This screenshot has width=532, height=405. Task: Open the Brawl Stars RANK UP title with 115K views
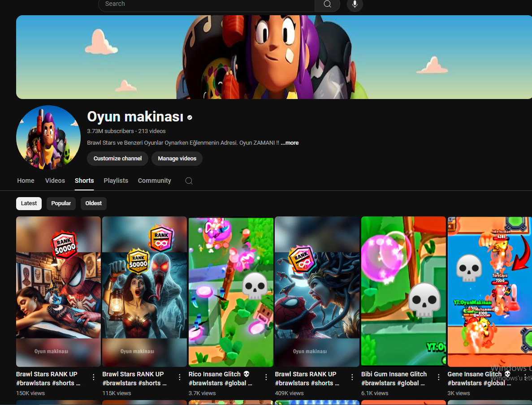tap(134, 379)
